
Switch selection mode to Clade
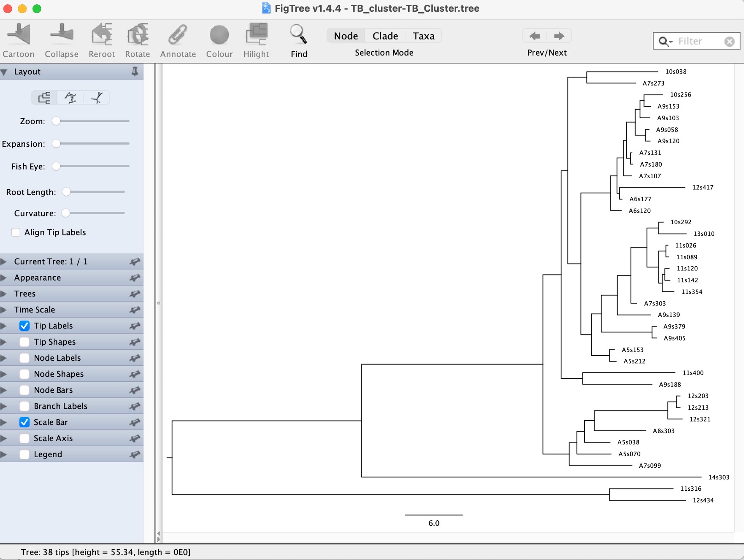coord(385,36)
